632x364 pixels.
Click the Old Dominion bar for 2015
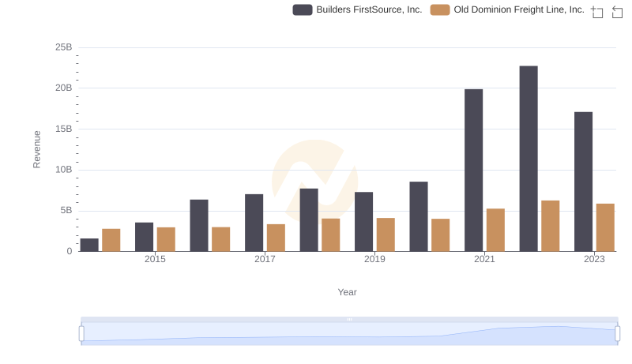[166, 239]
